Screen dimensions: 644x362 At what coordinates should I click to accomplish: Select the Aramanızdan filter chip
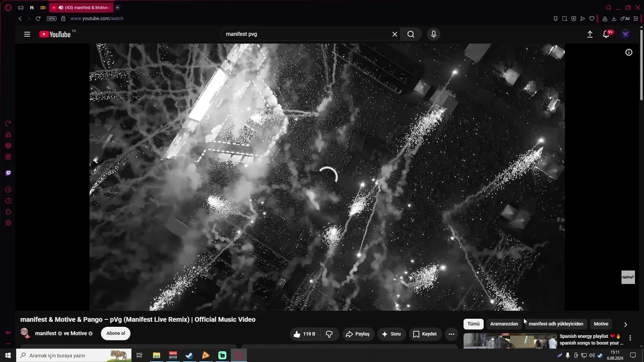coord(504,324)
